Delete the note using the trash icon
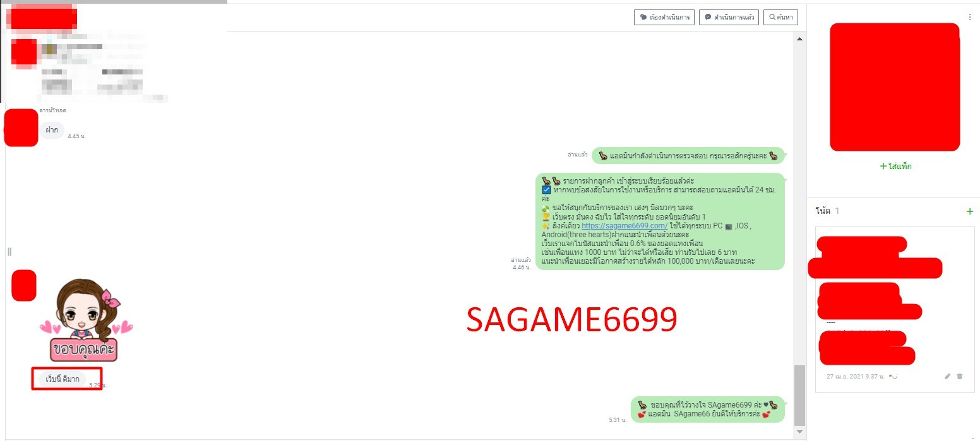Viewport: 980px width, 441px height. [960, 377]
